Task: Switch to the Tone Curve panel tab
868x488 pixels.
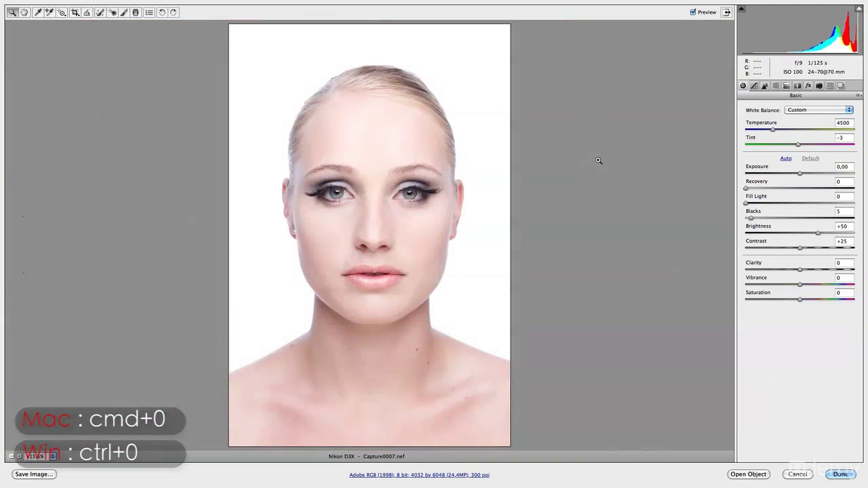Action: point(754,85)
